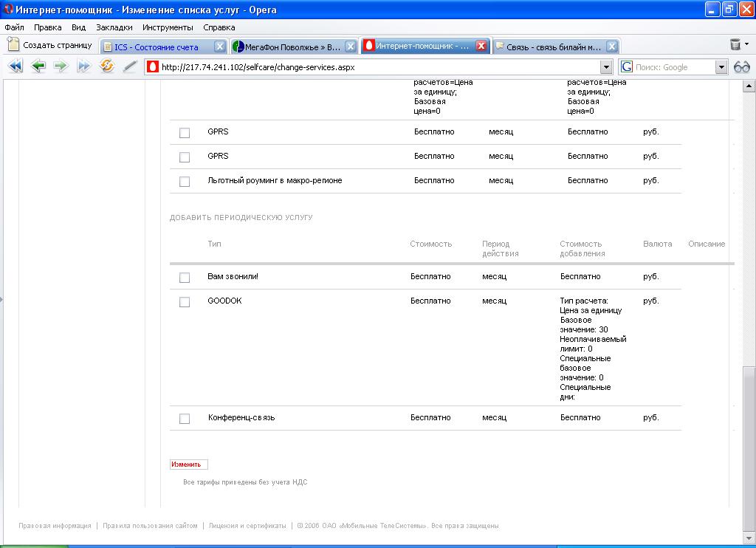Expand the address bar URL dropdown

(606, 67)
